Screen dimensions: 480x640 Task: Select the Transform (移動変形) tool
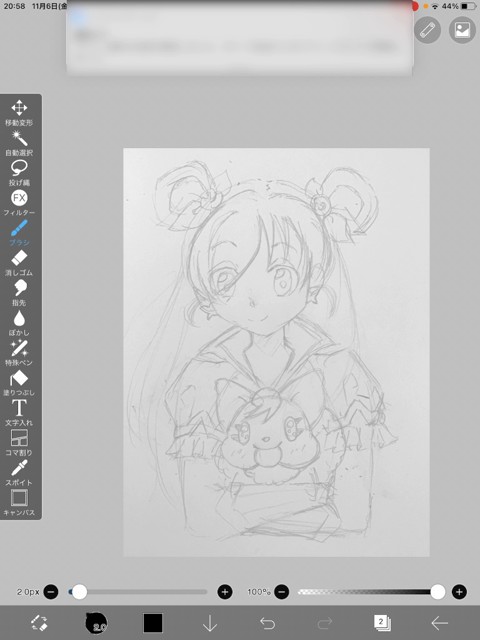(x=19, y=113)
